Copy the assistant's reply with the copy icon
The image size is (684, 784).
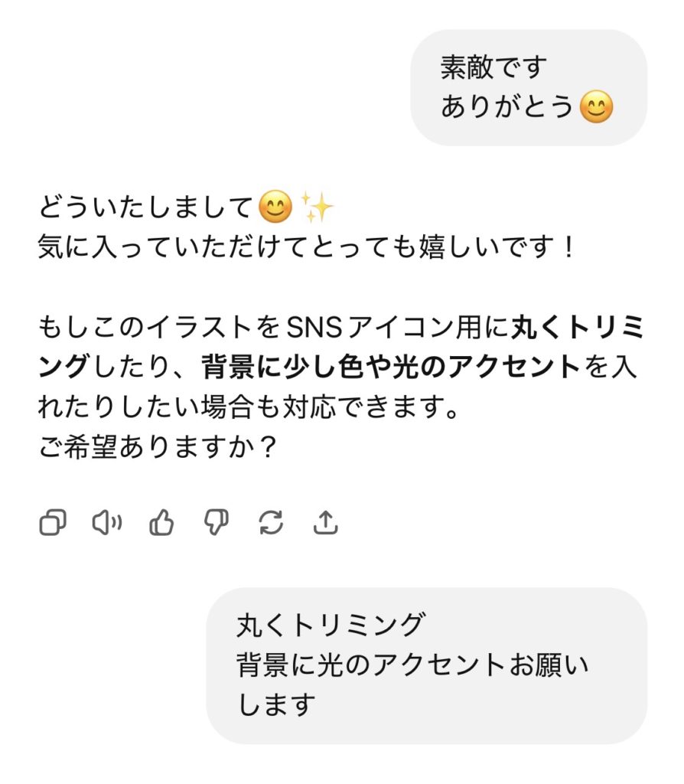(53, 523)
